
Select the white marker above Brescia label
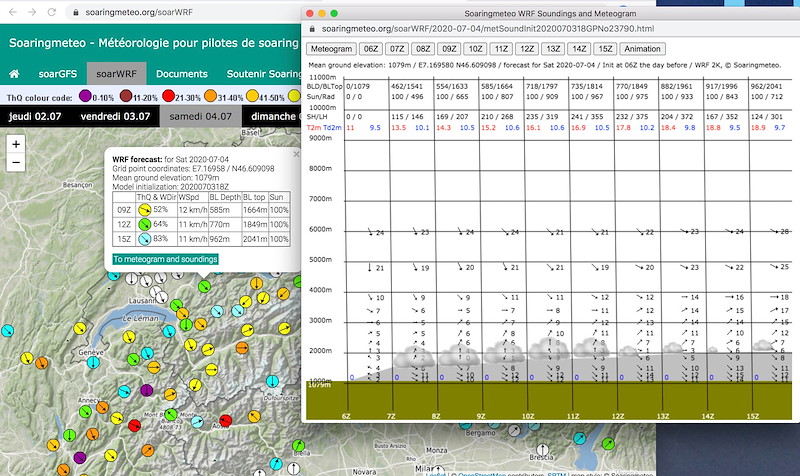[x=543, y=449]
